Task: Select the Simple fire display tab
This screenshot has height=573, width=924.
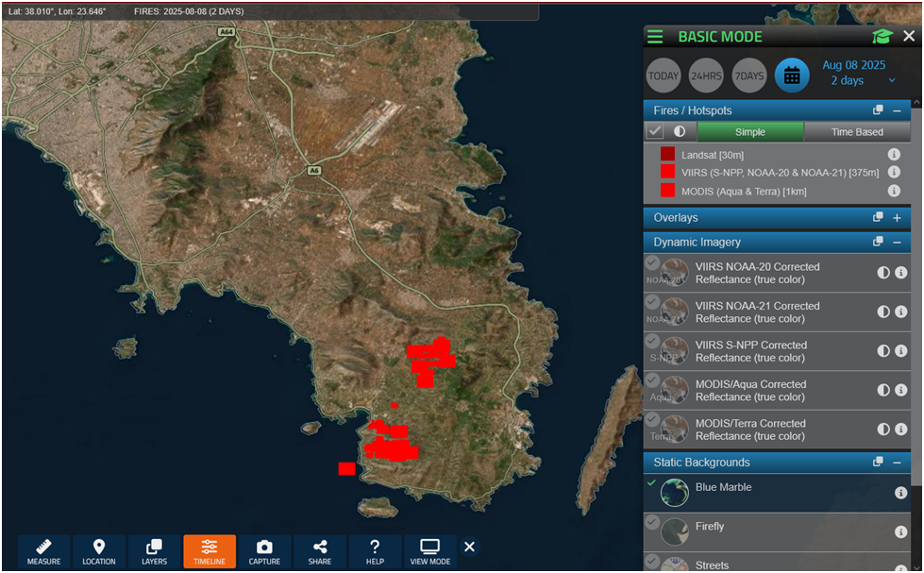Action: 750,132
